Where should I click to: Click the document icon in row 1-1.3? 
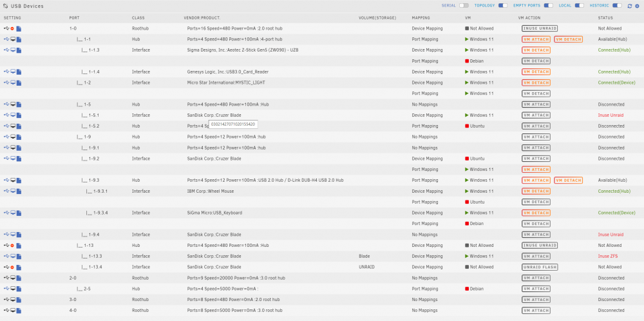tap(19, 50)
